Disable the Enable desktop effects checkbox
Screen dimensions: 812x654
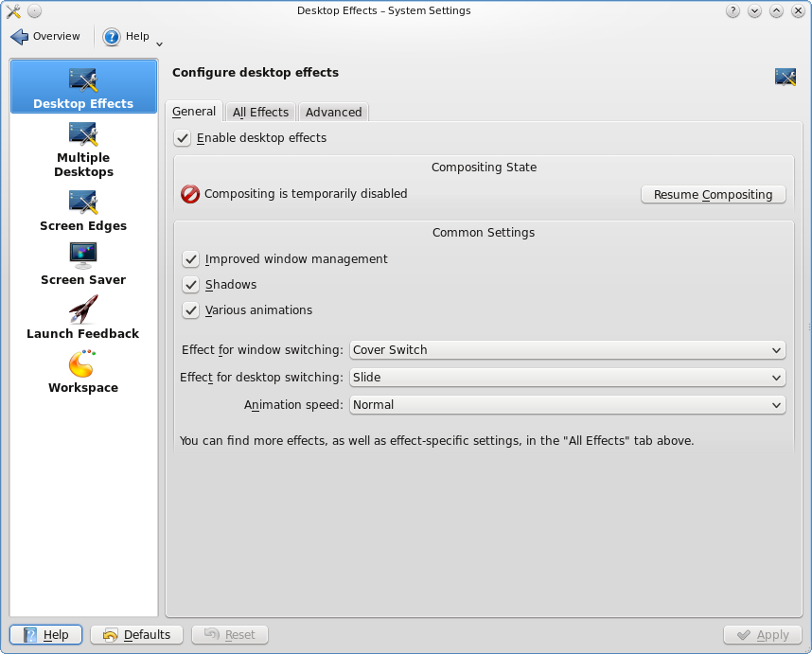coord(183,138)
